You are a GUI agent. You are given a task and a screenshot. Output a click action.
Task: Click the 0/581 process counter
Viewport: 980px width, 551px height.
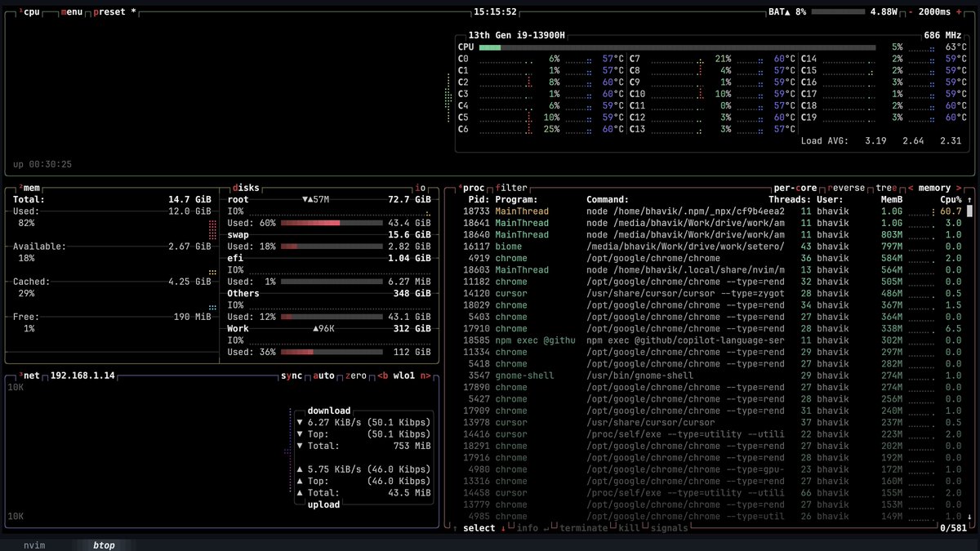pos(953,528)
